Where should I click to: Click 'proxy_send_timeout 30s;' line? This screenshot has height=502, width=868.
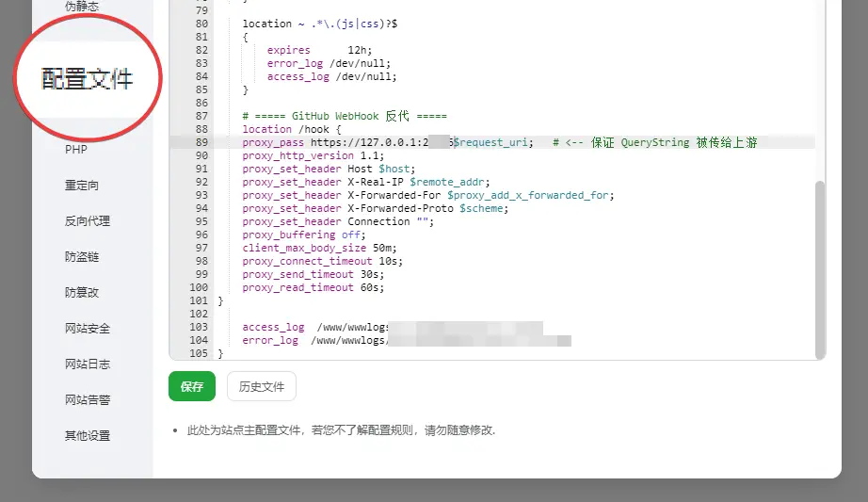[313, 274]
